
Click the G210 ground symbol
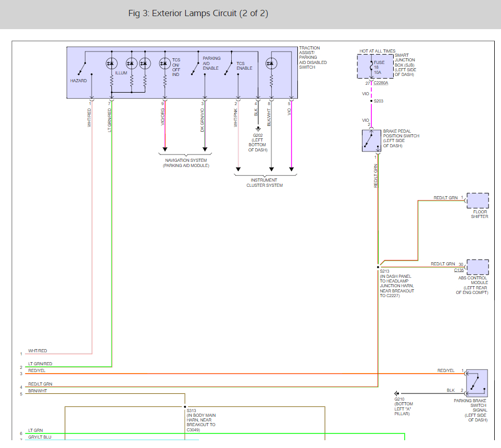pyautogui.click(x=396, y=393)
